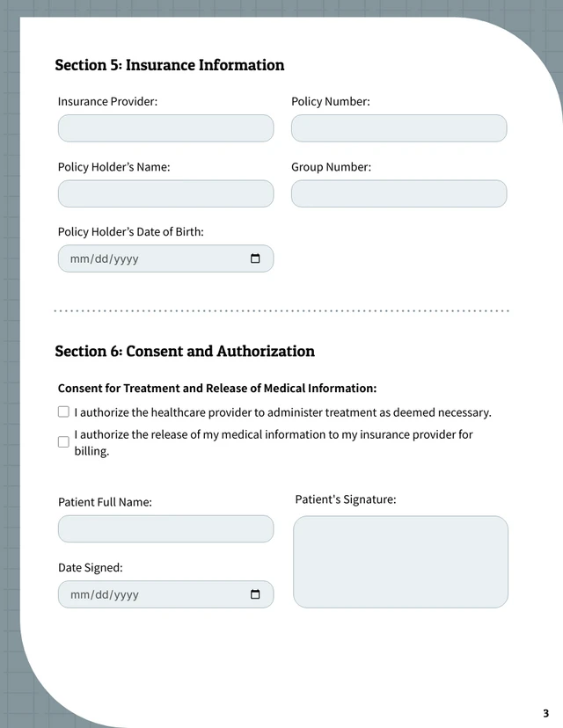Viewport: 563px width, 728px height.
Task: Click the Section 5 Insurance Information heading
Action: tap(169, 65)
